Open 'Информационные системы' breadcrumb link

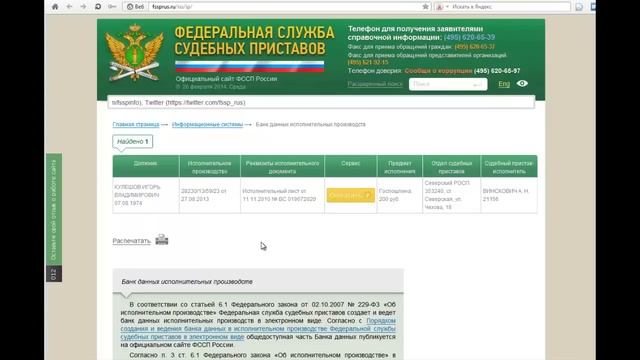[x=207, y=124]
